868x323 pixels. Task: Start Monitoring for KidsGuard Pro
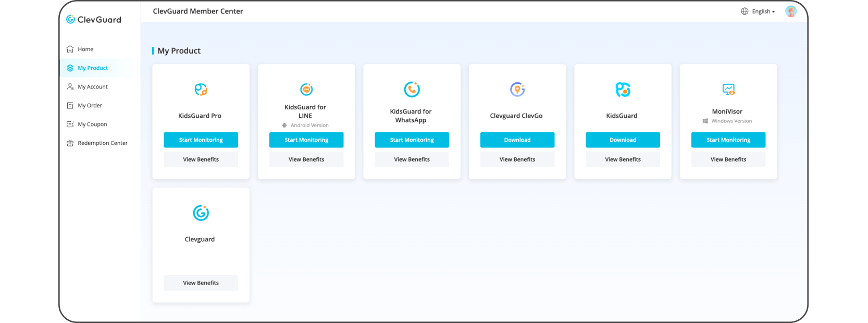point(201,140)
